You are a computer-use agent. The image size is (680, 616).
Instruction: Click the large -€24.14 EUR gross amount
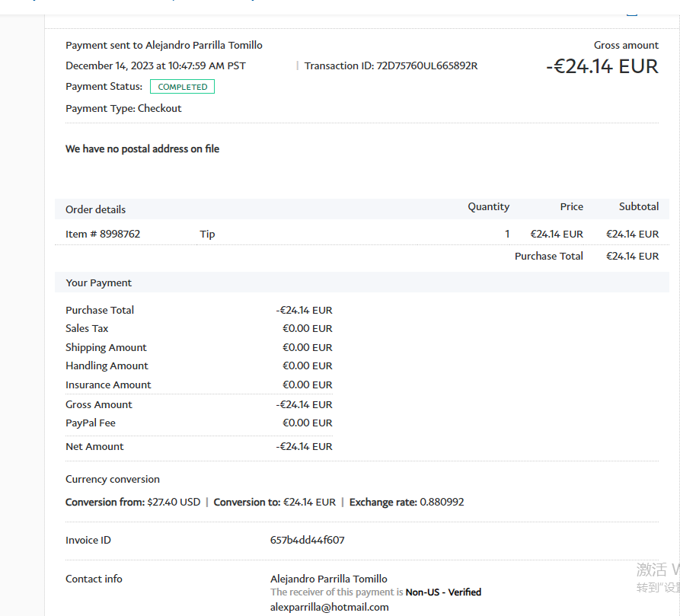(x=602, y=66)
